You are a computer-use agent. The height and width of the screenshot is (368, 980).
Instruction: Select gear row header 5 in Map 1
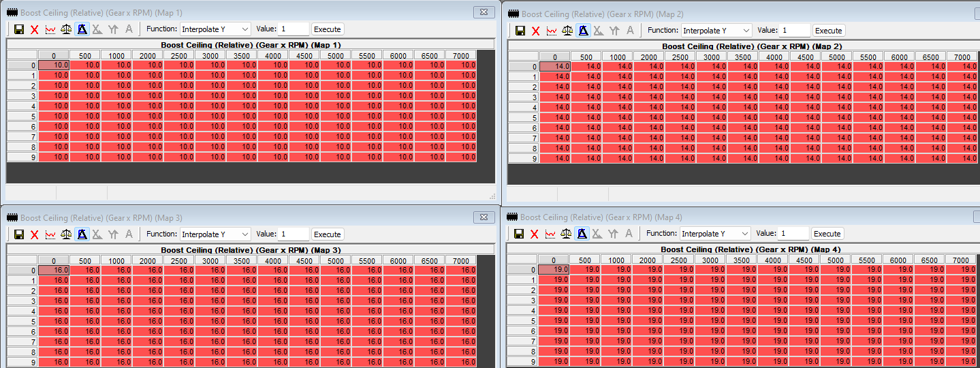(22, 117)
